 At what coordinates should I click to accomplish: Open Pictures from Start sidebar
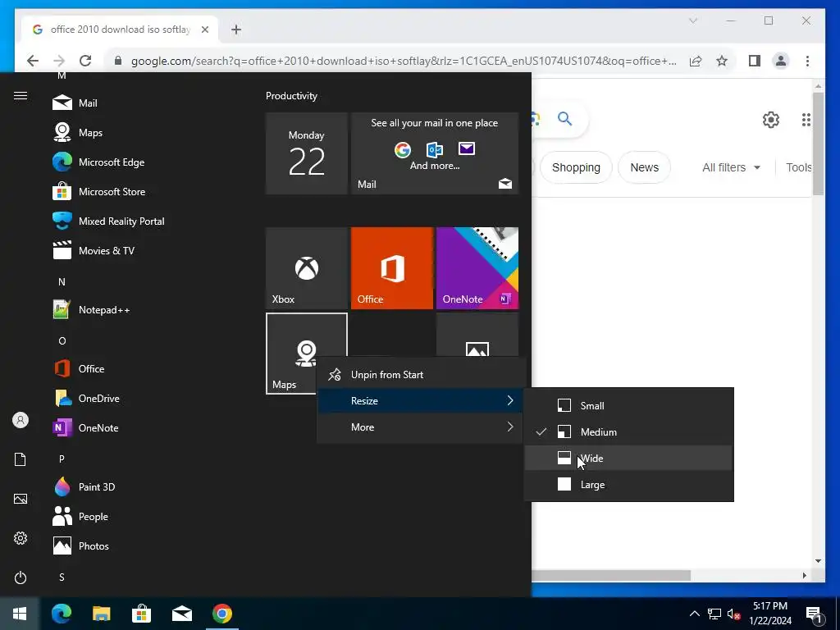[21, 499]
